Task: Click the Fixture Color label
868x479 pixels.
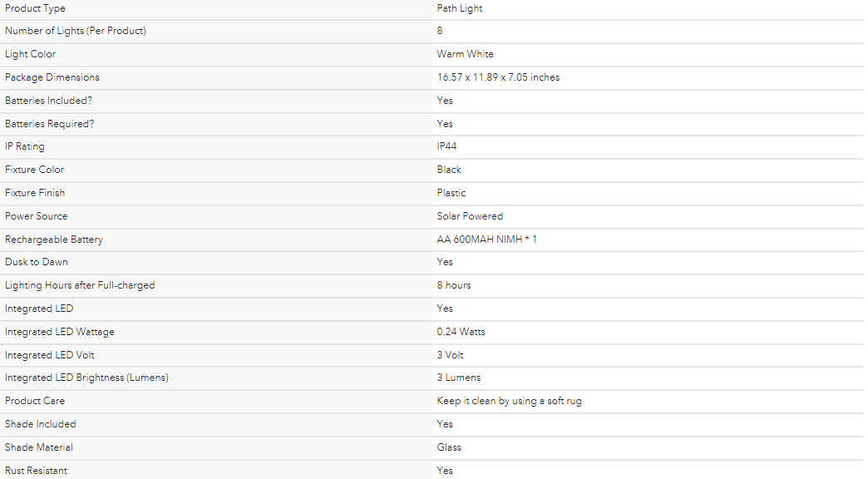Action: tap(34, 170)
